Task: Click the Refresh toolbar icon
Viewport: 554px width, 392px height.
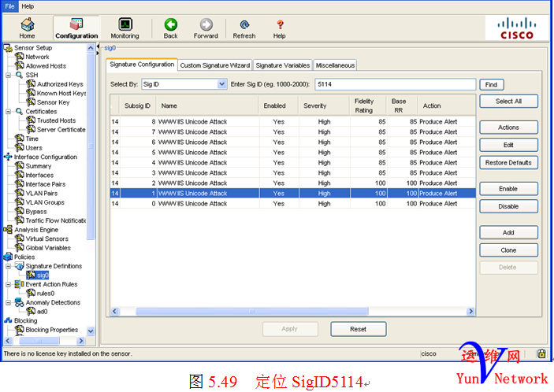Action: 244,24
